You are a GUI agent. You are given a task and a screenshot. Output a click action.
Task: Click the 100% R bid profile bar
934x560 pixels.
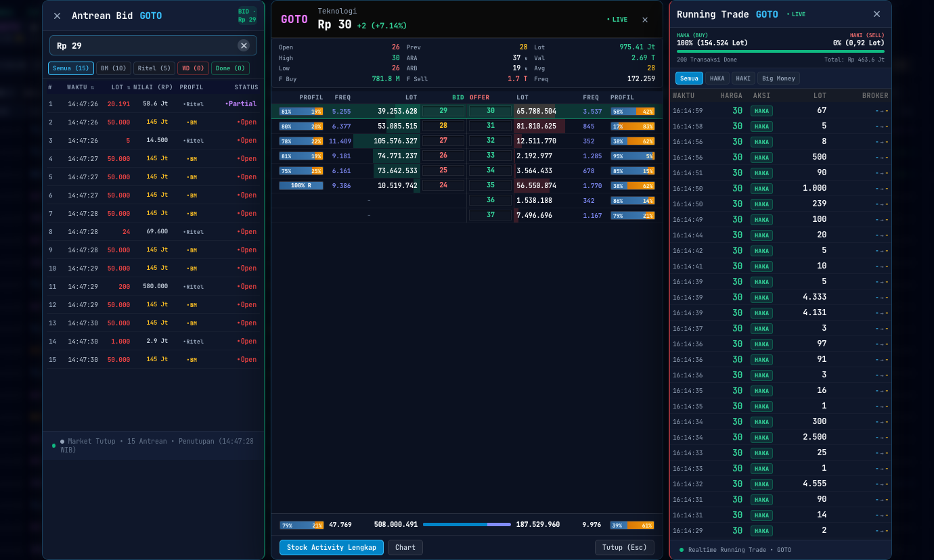(x=301, y=185)
